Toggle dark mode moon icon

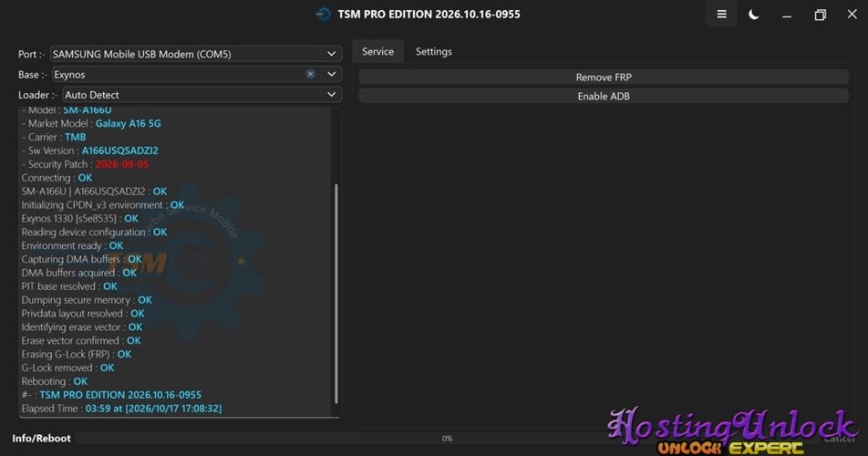(x=753, y=15)
